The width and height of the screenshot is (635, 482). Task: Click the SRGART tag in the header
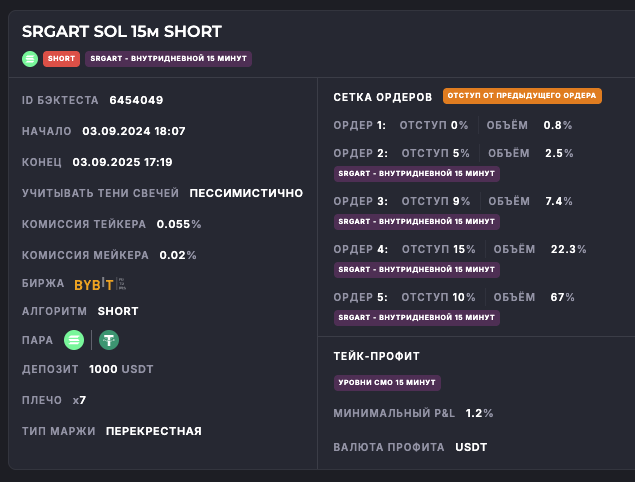click(168, 59)
